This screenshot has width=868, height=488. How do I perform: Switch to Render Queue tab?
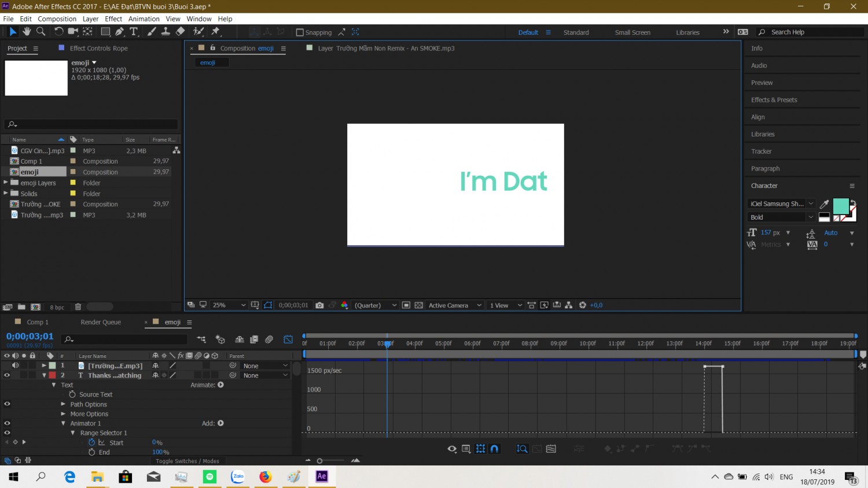[101, 322]
